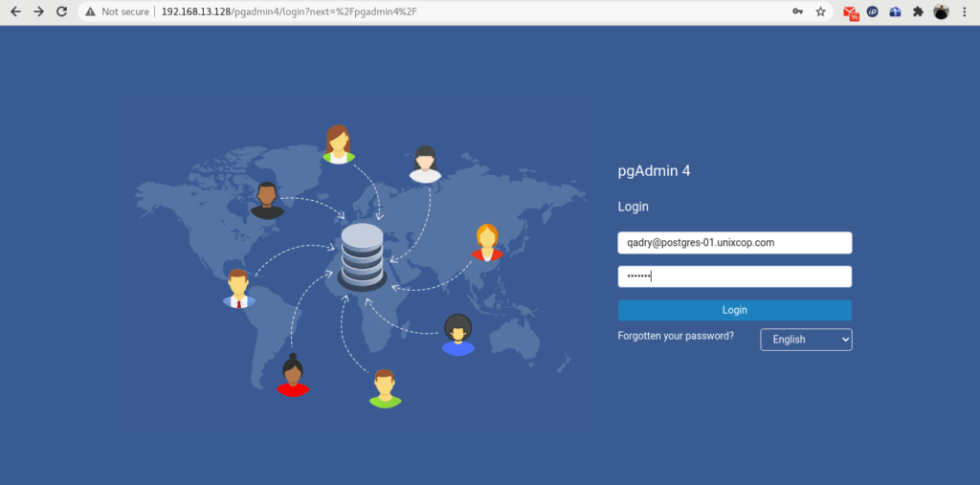Image resolution: width=980 pixels, height=485 pixels.
Task: Open the Chrome profile avatar
Action: 942,11
